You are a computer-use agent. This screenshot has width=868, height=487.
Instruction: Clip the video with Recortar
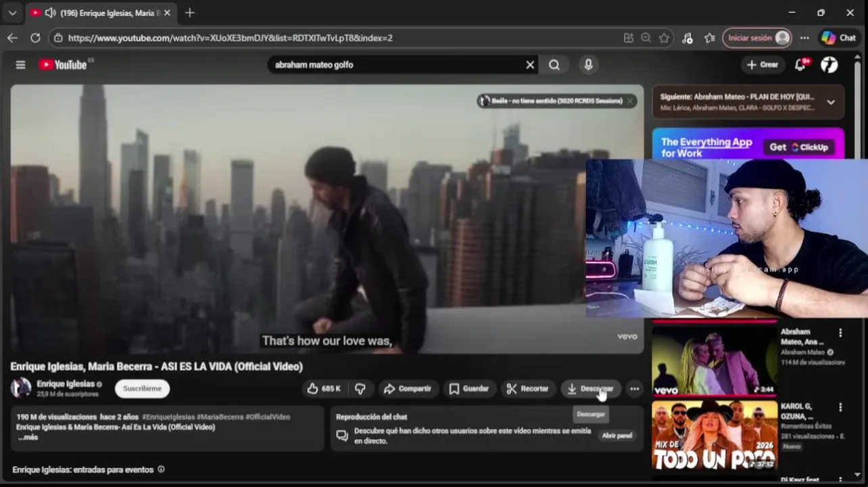pyautogui.click(x=527, y=388)
